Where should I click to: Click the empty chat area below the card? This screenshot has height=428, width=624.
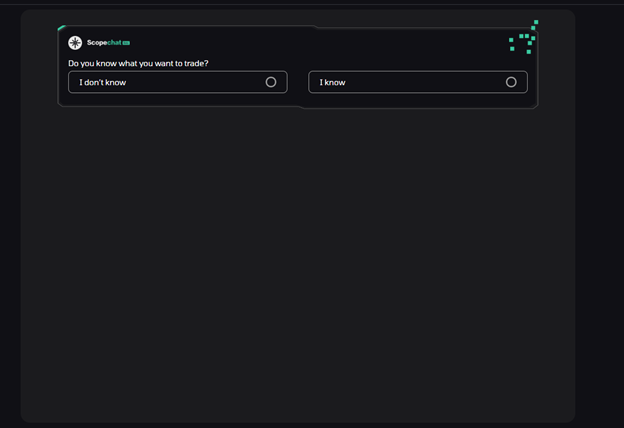coord(298,263)
